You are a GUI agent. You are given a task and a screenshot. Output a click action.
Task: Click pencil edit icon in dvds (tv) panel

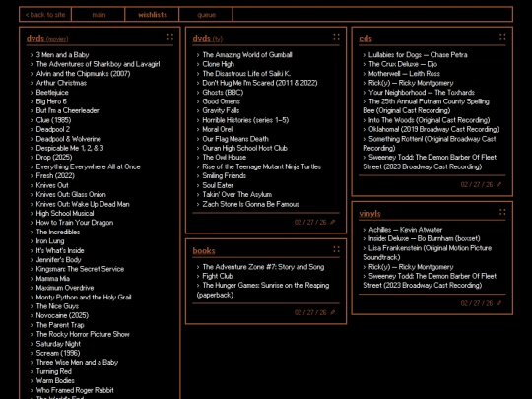(333, 222)
